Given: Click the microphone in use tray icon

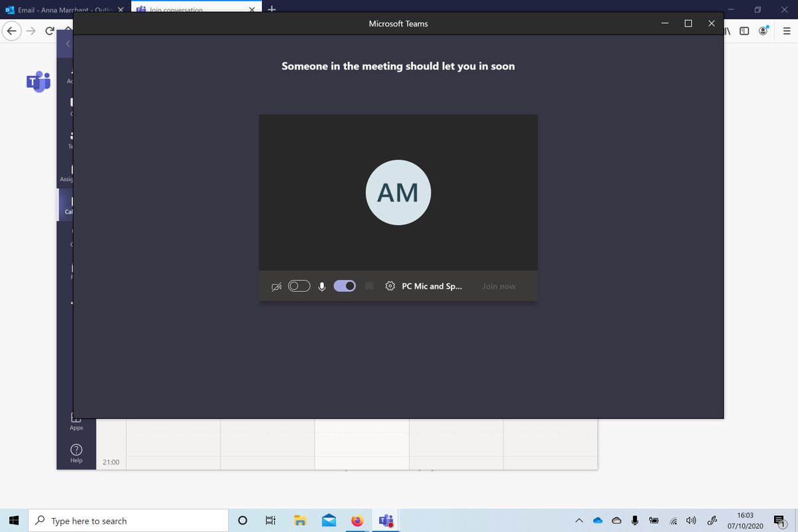Looking at the screenshot, I should pos(635,521).
